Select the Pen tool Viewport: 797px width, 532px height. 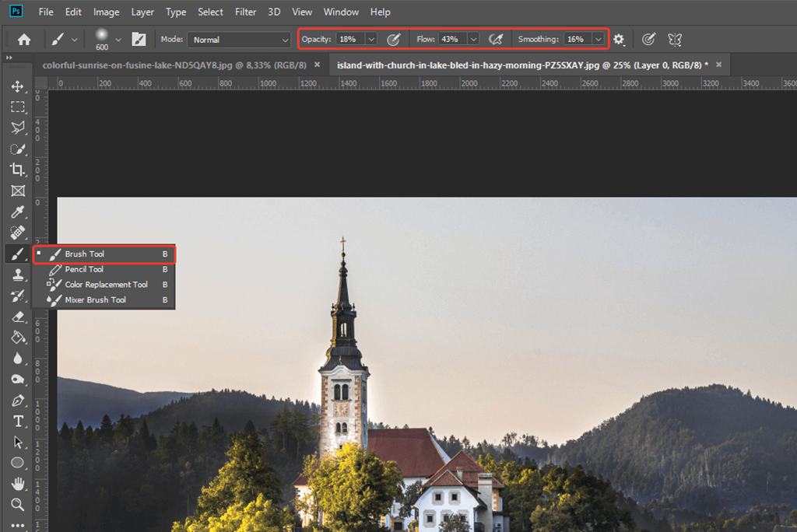(x=18, y=401)
